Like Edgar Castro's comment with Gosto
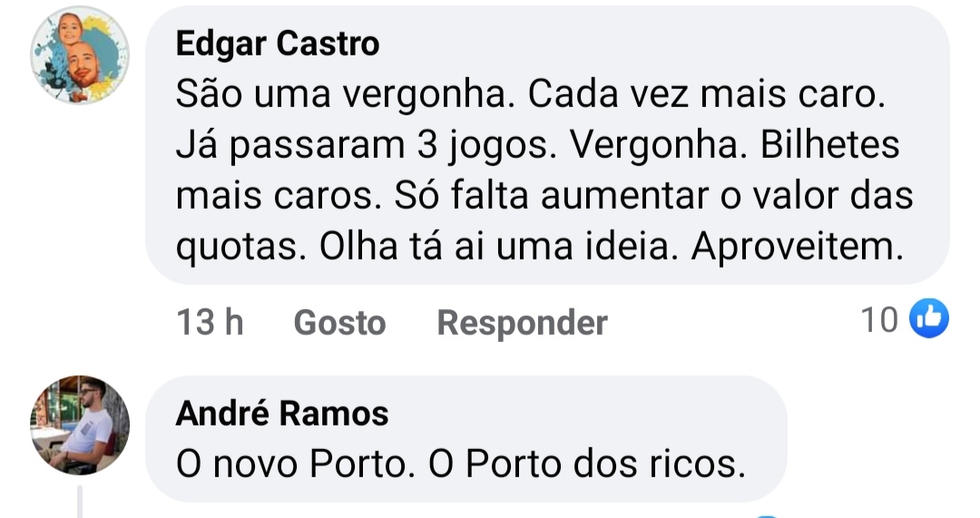Viewport: 980px width, 518px height. [x=339, y=323]
